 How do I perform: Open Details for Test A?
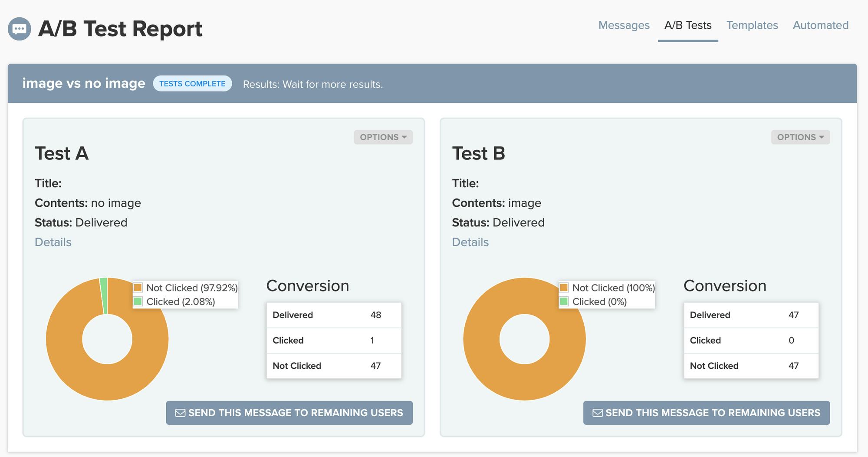53,242
